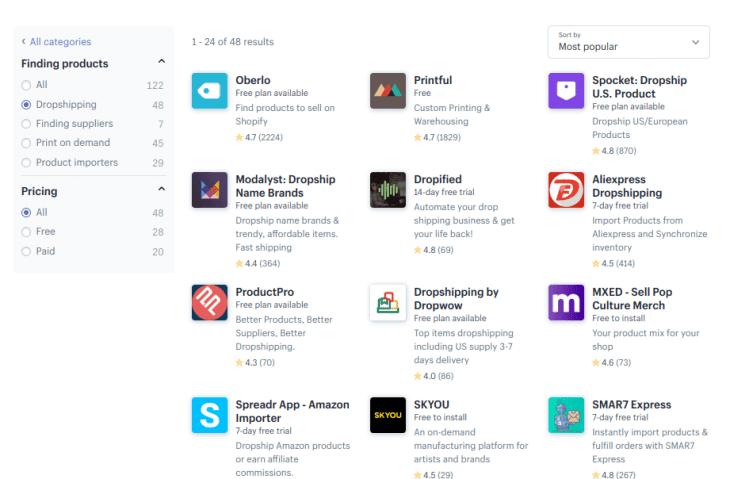Go back to All categories

pos(61,41)
